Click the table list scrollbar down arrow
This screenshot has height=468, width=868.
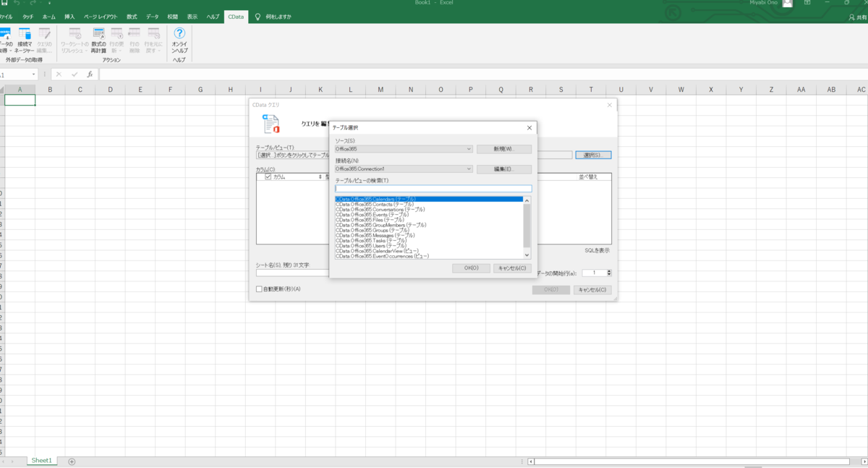pyautogui.click(x=527, y=255)
